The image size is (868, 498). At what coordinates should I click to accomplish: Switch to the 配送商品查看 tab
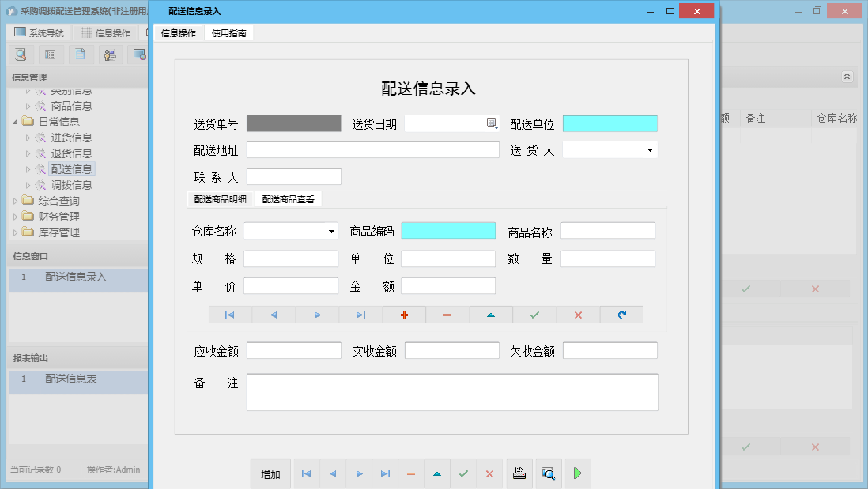(x=288, y=199)
